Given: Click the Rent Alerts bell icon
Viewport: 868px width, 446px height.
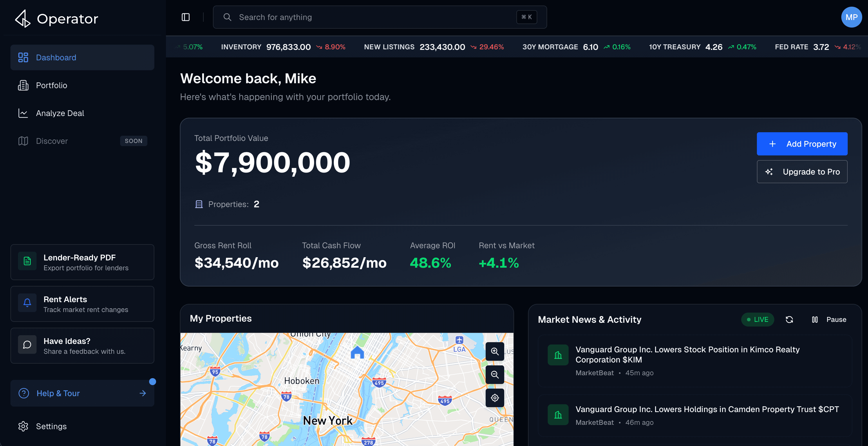Looking at the screenshot, I should 27,302.
